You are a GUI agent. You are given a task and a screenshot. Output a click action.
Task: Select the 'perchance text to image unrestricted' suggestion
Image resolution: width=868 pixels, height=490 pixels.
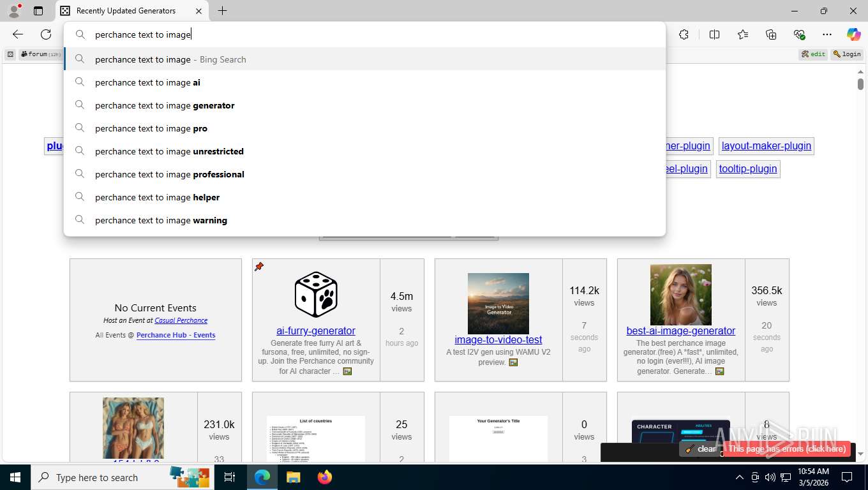coord(364,151)
